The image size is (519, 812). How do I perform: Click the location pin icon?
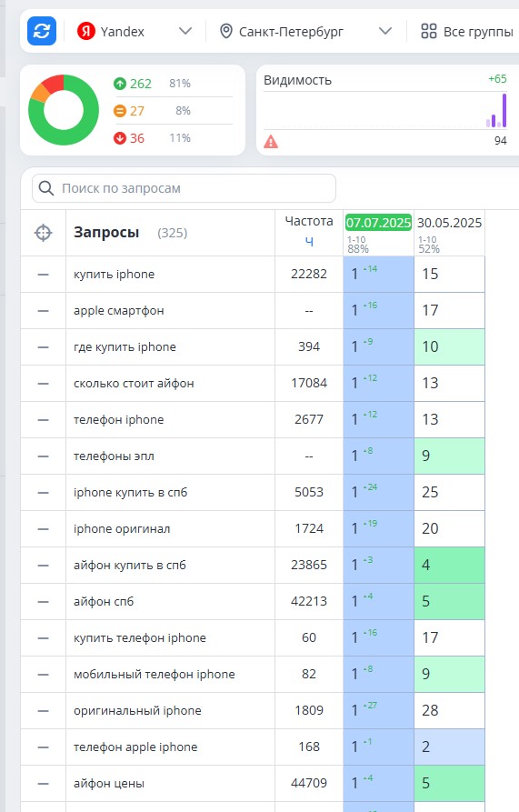(x=225, y=31)
